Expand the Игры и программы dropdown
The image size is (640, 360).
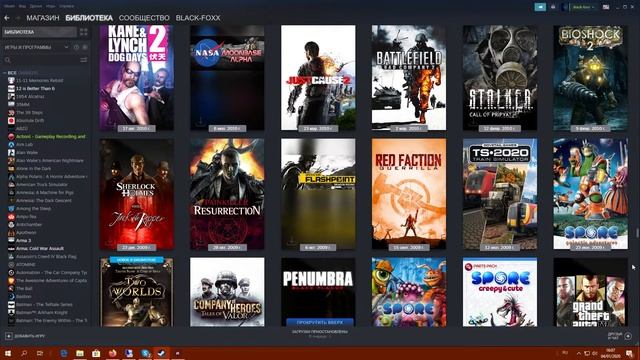tap(66, 47)
